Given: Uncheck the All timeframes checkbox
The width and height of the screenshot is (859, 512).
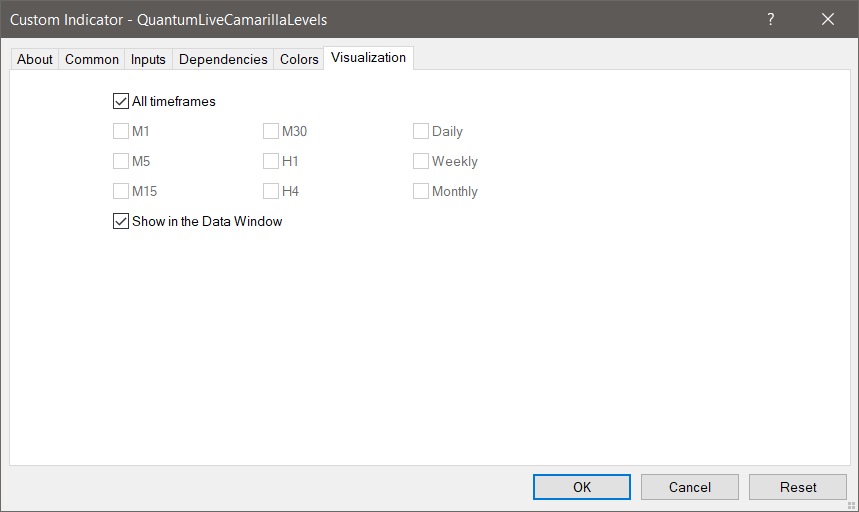Looking at the screenshot, I should click(121, 101).
